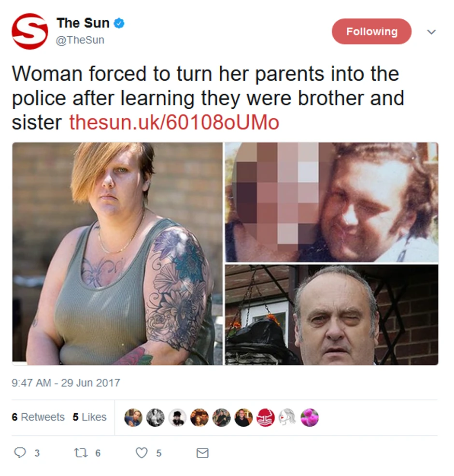Open the pink flower liker avatar
The image size is (454, 476).
310,418
